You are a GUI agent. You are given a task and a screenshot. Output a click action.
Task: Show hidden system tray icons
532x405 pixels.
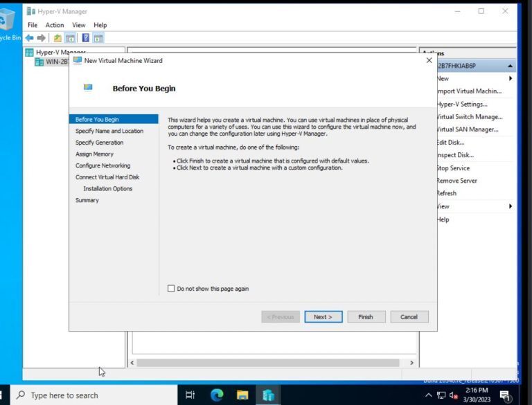tap(428, 395)
